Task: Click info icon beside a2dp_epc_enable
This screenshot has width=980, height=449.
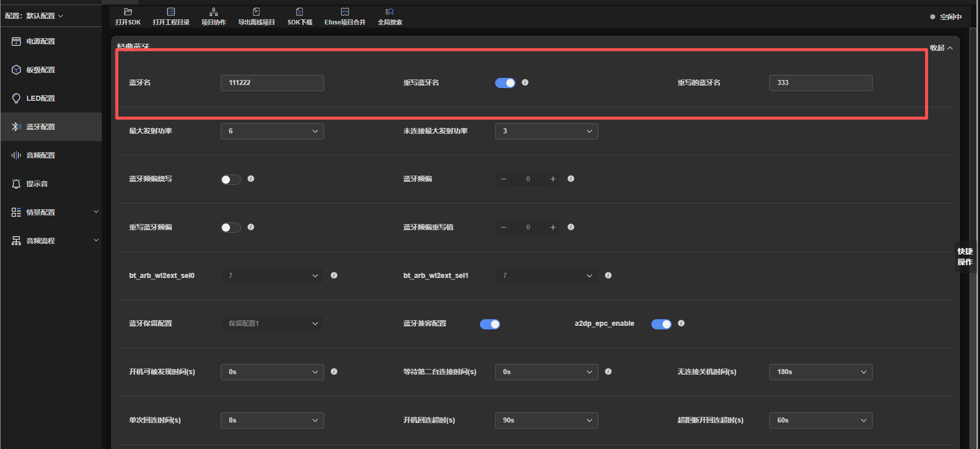Action: click(681, 323)
